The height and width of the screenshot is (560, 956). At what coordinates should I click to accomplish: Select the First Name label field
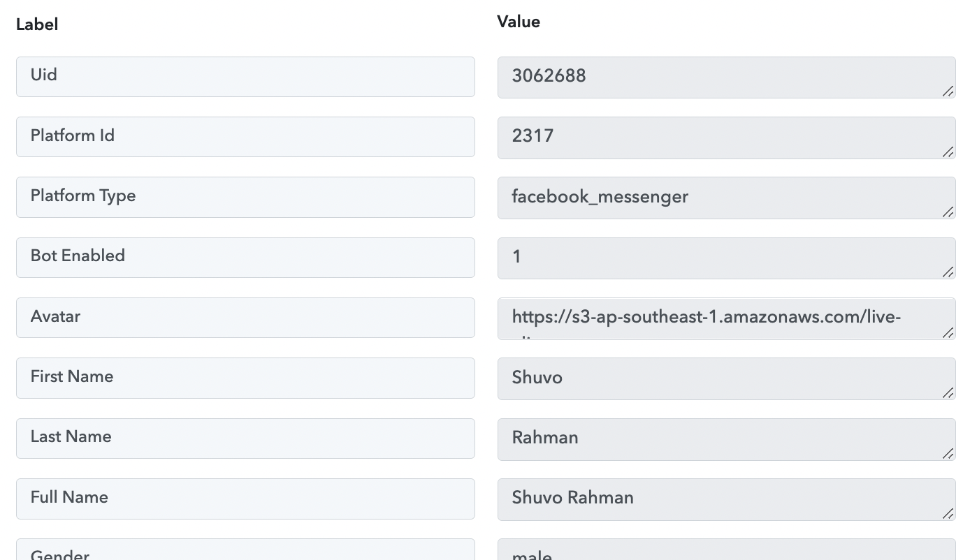245,378
